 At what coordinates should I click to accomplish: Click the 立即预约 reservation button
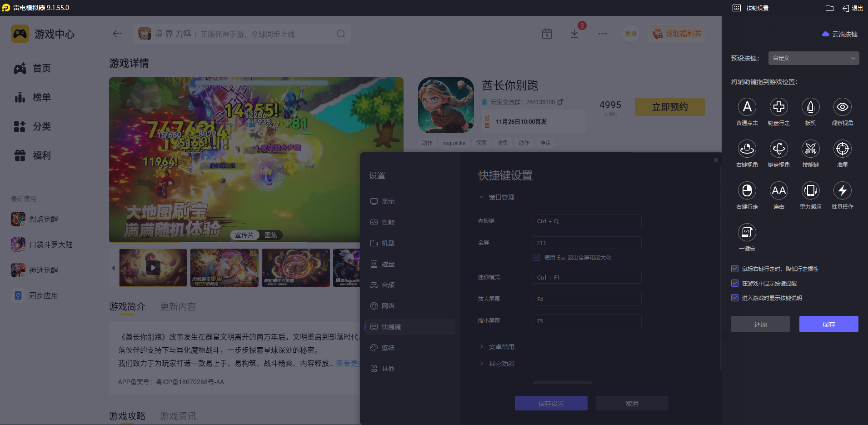[669, 106]
